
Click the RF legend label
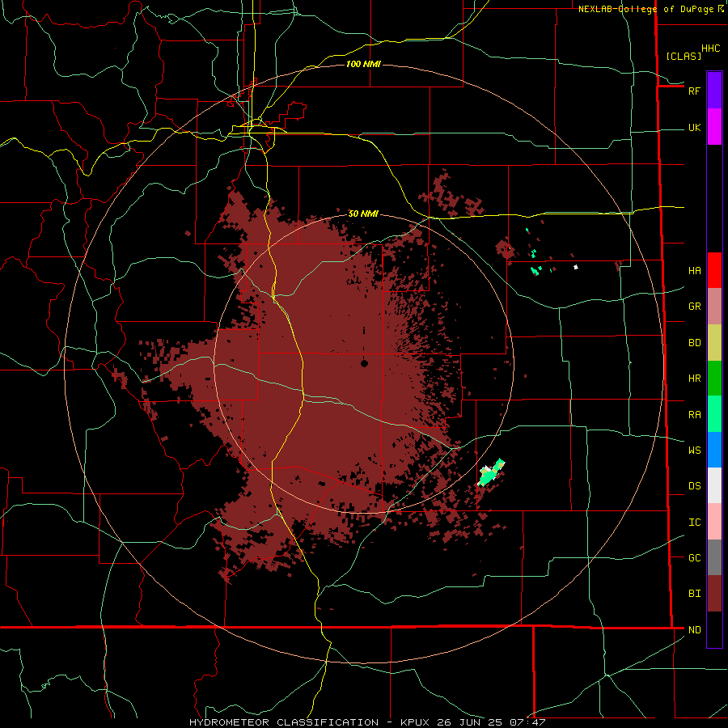694,91
